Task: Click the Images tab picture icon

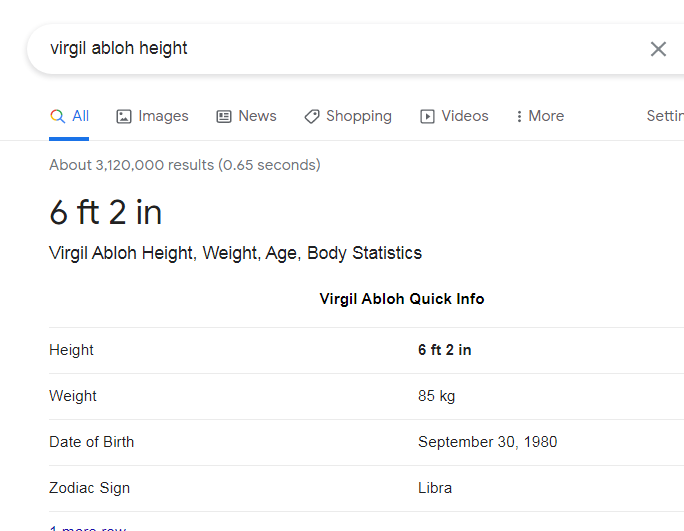Action: click(x=123, y=116)
